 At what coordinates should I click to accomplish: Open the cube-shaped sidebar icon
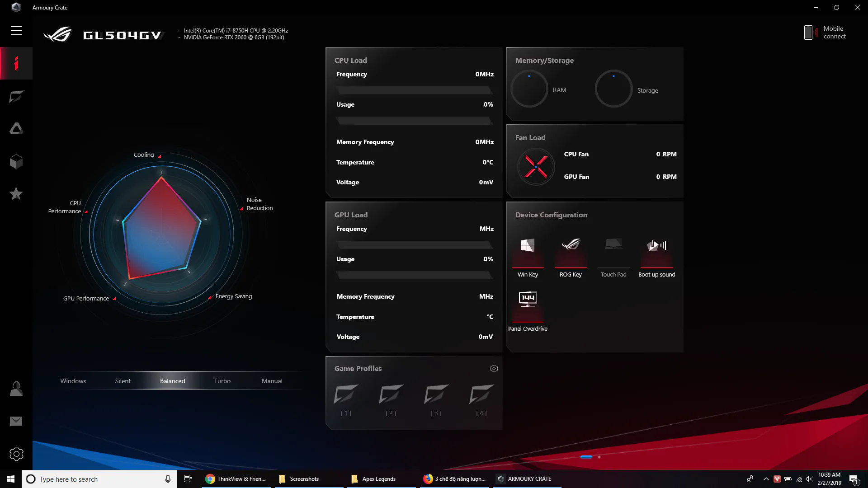tap(16, 161)
